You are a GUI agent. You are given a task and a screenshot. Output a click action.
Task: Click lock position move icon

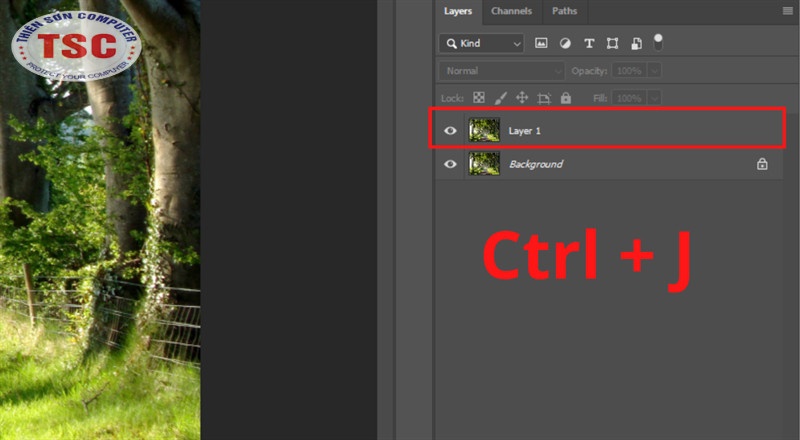[x=522, y=98]
